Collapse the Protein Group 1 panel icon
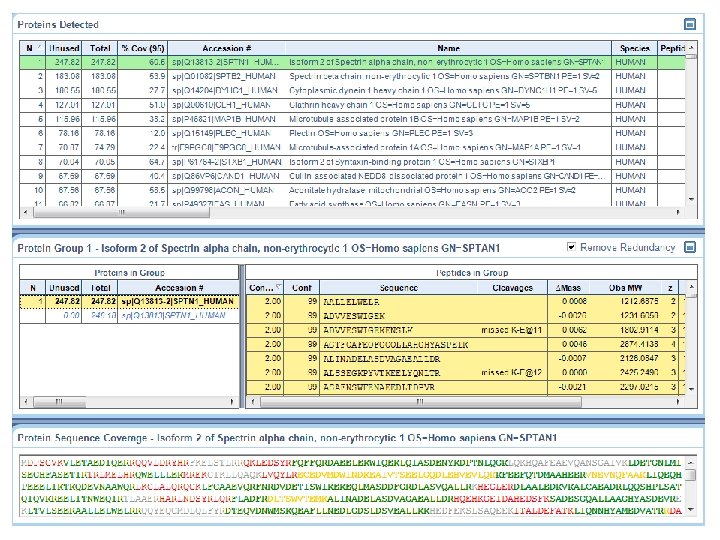 pos(690,247)
